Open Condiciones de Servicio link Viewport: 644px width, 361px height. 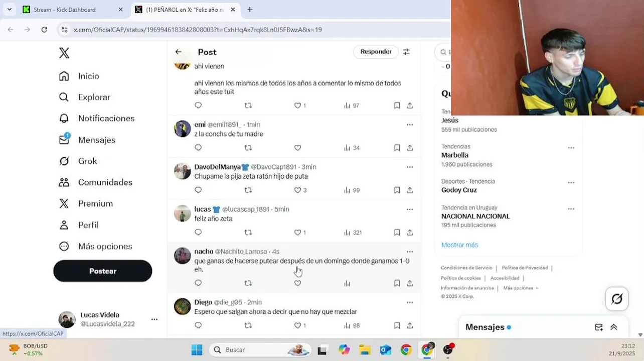pyautogui.click(x=466, y=268)
